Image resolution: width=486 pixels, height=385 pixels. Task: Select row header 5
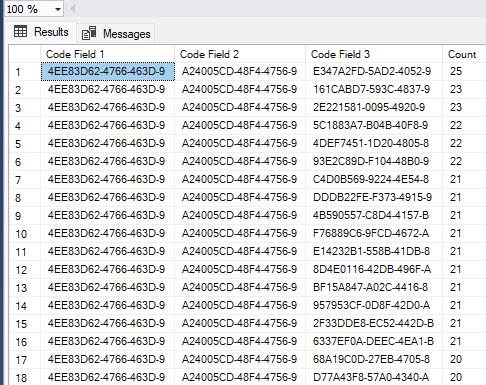tap(25, 144)
